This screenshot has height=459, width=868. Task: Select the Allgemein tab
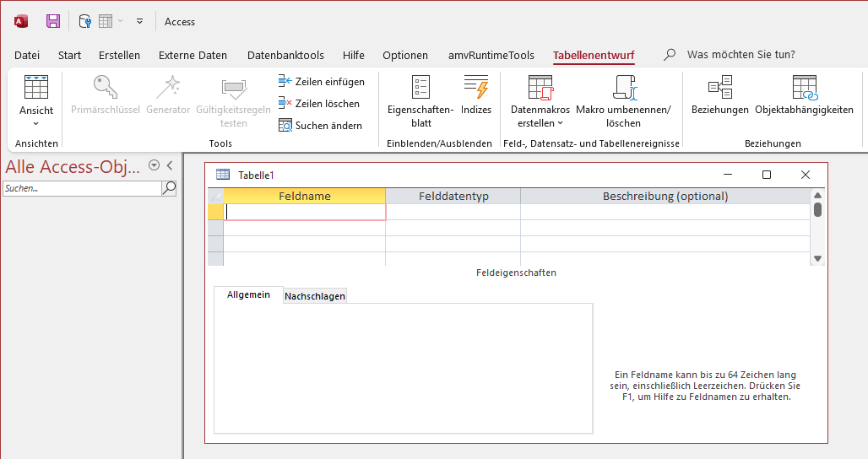point(248,294)
